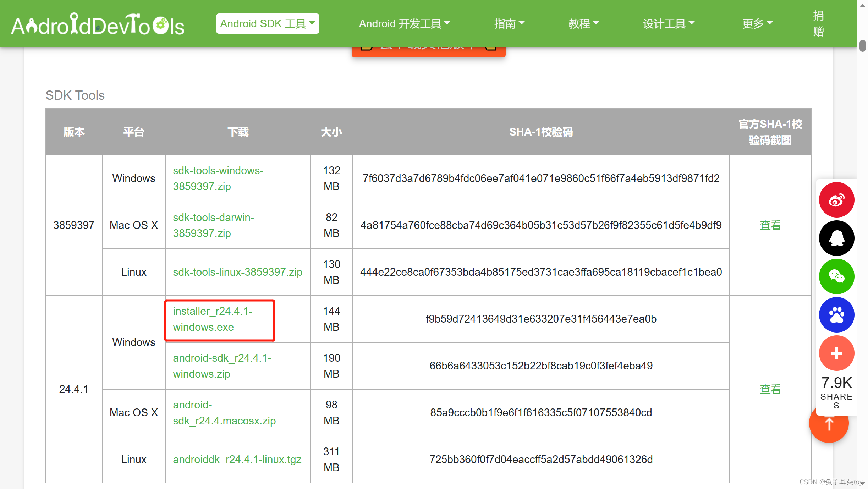Click the 132 MB size cell
868x489 pixels.
[x=331, y=178]
